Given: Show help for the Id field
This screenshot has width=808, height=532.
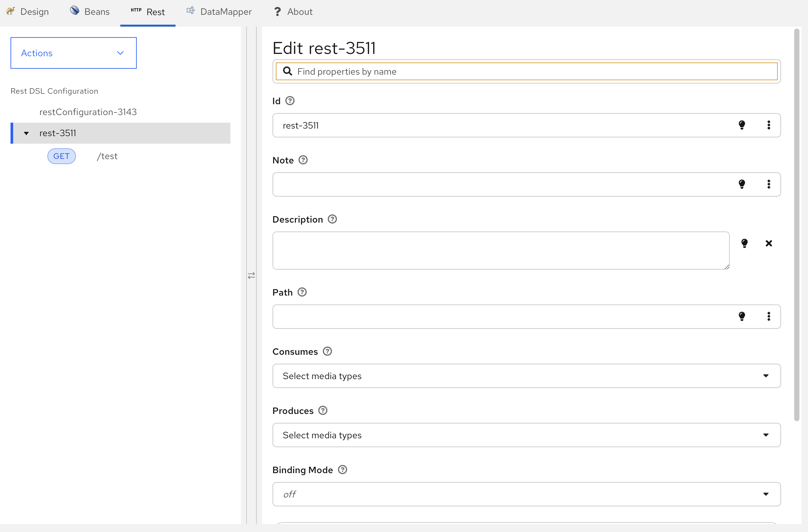Looking at the screenshot, I should coord(290,101).
